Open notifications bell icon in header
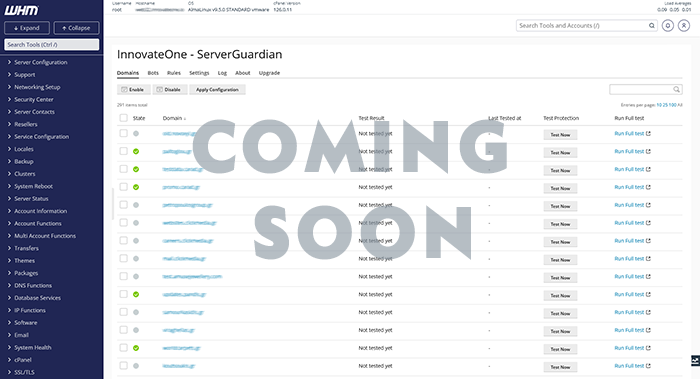Image resolution: width=700 pixels, height=379 pixels. pyautogui.click(x=668, y=26)
